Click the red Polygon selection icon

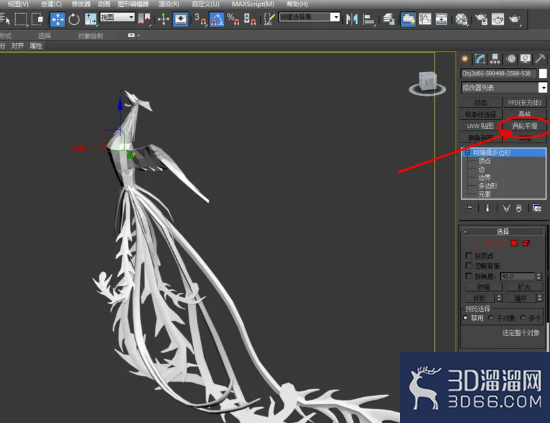[x=514, y=243]
